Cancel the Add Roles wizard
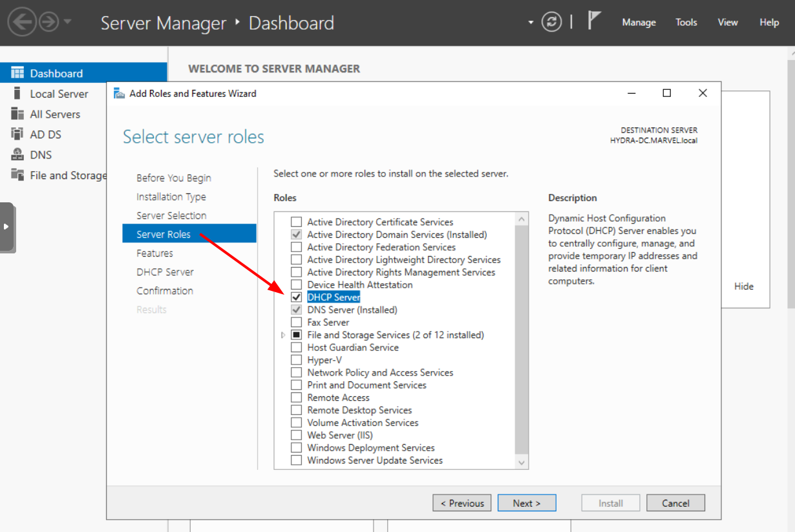This screenshot has width=795, height=532. coord(675,503)
